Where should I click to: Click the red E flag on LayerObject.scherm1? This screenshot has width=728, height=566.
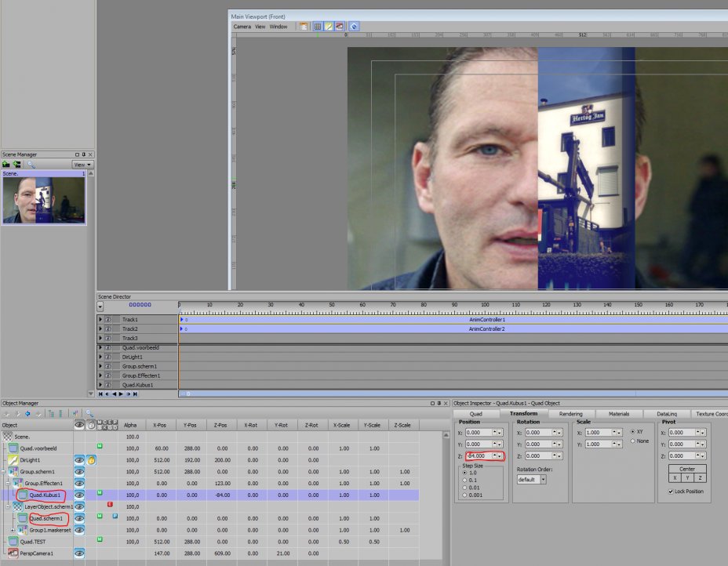tap(110, 504)
